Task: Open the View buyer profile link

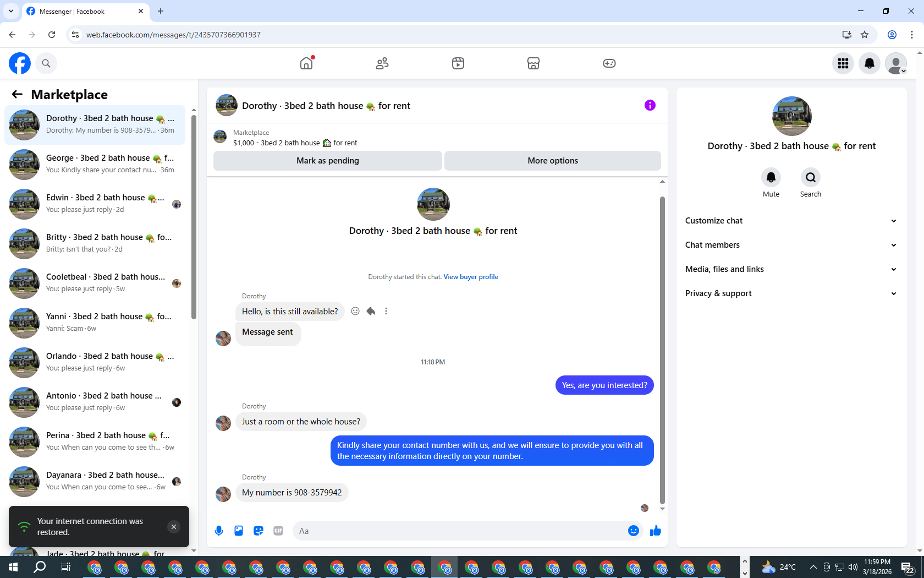Action: [x=471, y=277]
